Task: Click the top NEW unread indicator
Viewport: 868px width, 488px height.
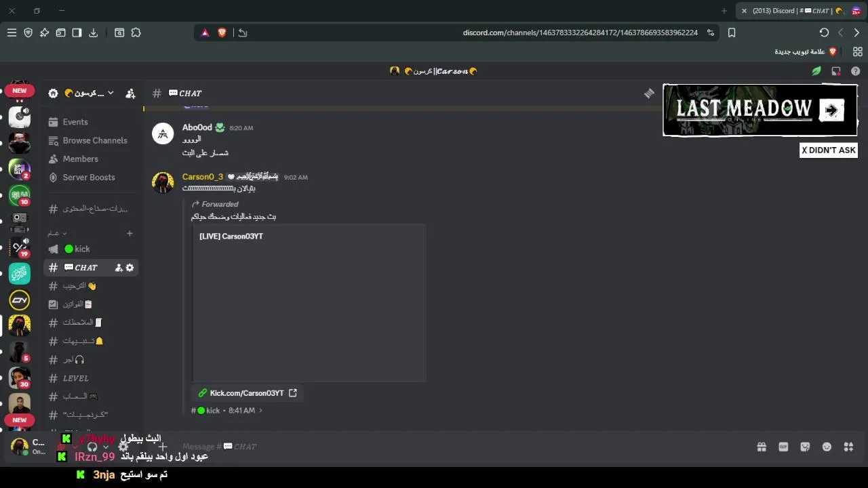Action: [19, 91]
